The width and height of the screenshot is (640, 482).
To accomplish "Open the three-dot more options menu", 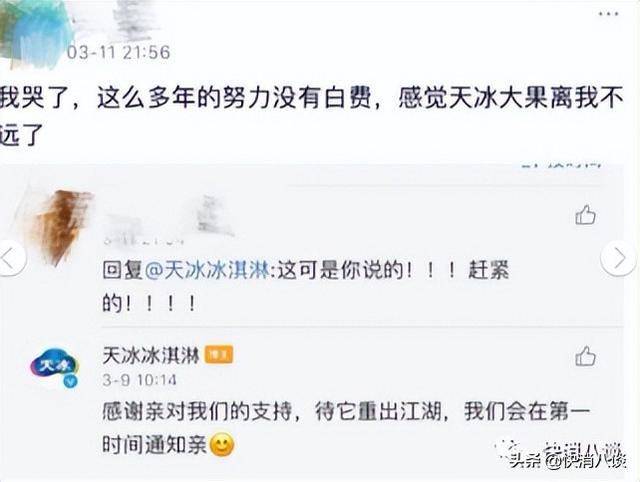I will (x=608, y=14).
